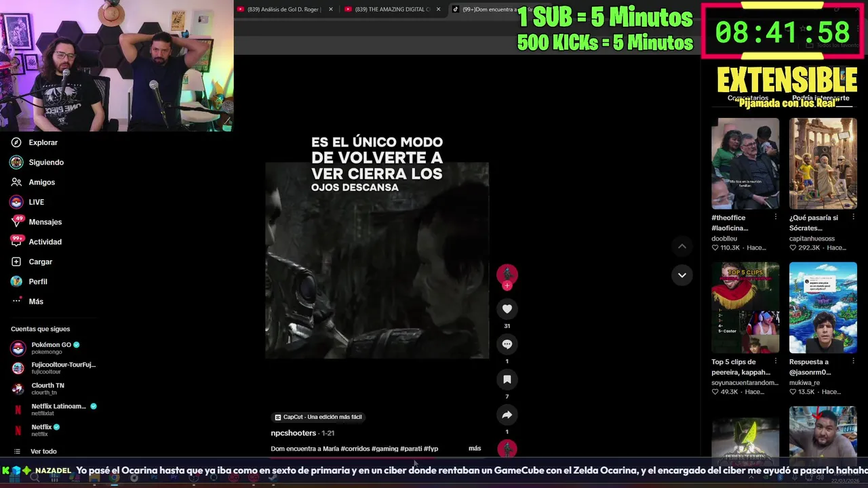Click the #corridos hashtag

[357, 449]
